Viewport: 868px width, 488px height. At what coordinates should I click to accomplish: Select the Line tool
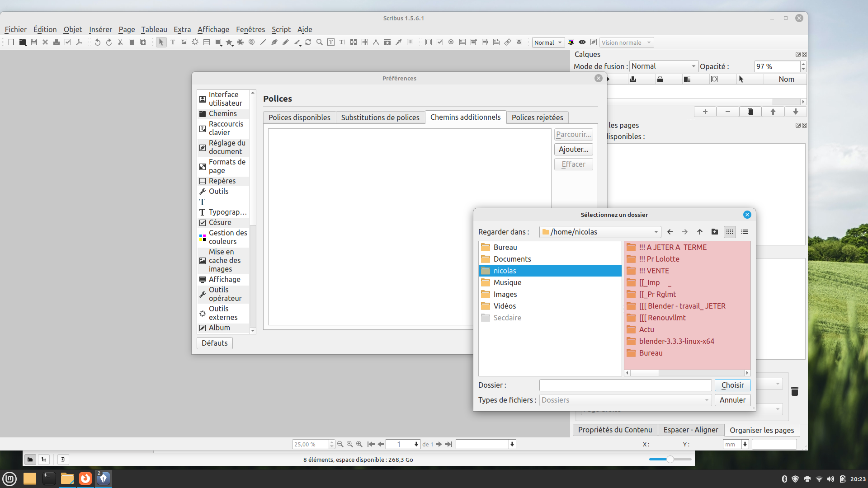(263, 42)
